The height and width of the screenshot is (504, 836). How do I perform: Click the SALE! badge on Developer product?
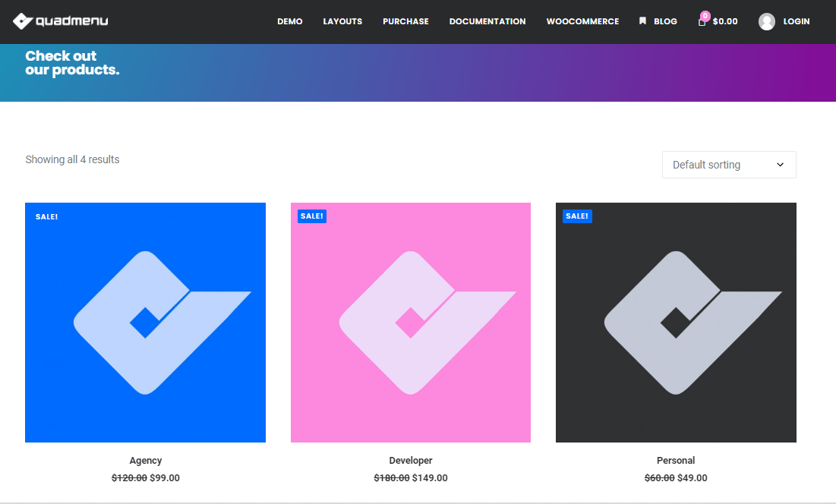pyautogui.click(x=312, y=216)
